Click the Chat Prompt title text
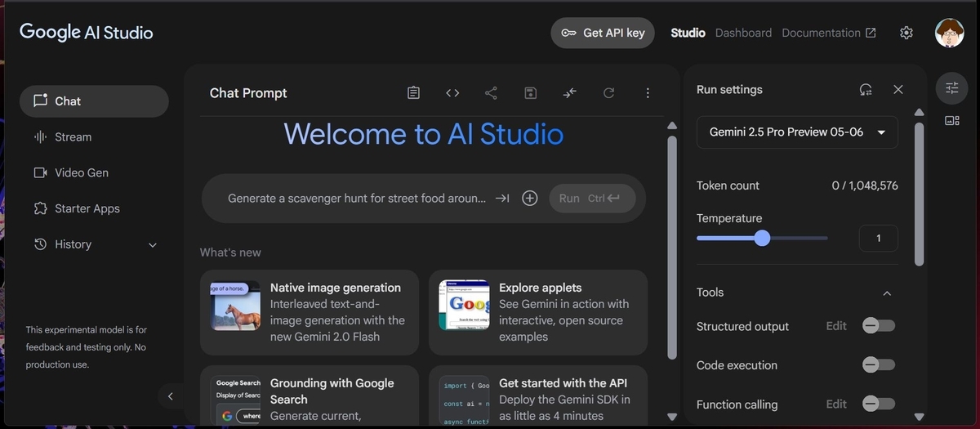 248,93
